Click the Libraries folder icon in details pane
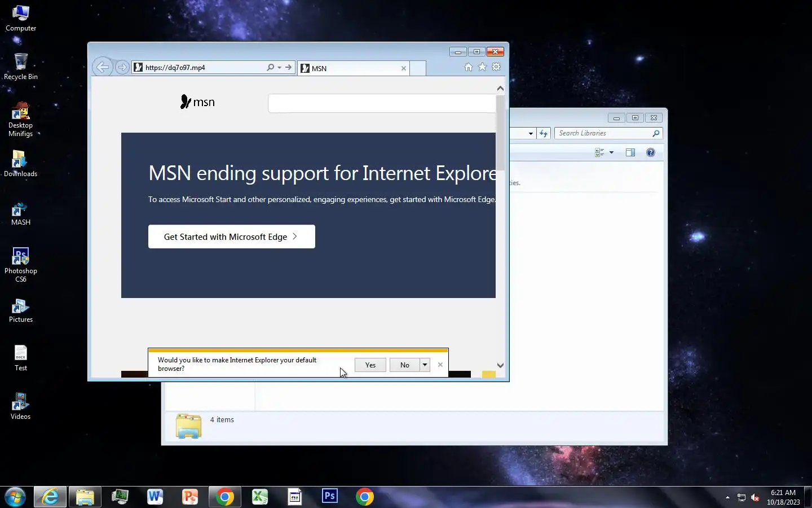Viewport: 812px width, 508px height. (x=188, y=426)
